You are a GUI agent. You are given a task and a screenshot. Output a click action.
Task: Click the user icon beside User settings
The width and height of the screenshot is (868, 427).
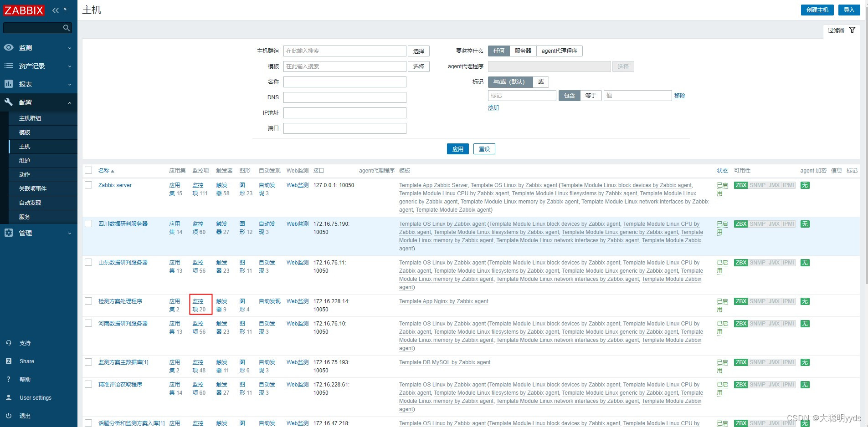9,397
